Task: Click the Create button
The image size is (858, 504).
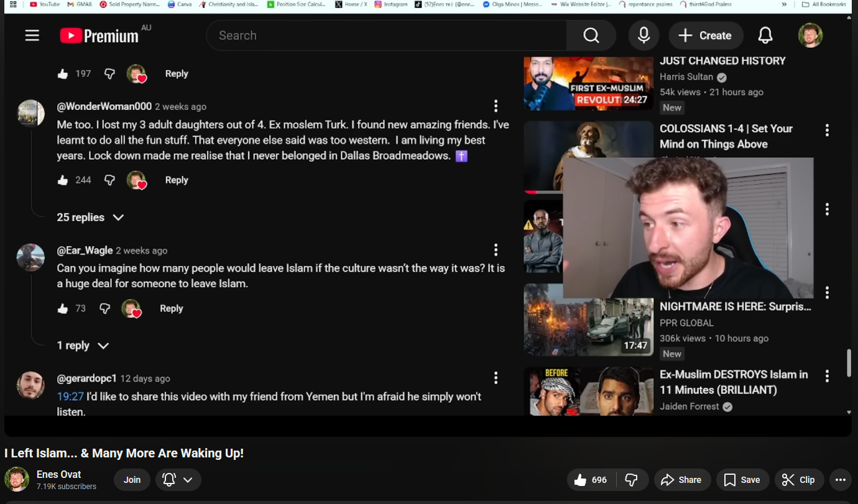Action: point(706,35)
